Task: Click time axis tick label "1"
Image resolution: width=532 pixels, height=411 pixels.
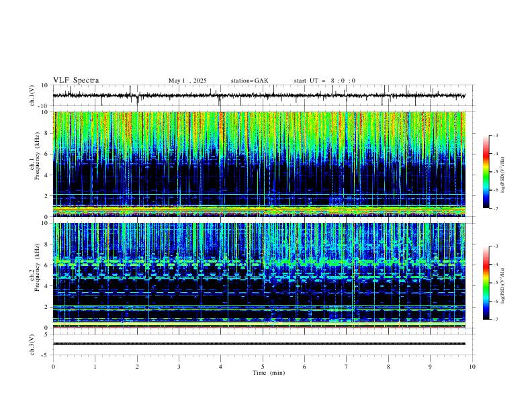Action: [95, 367]
